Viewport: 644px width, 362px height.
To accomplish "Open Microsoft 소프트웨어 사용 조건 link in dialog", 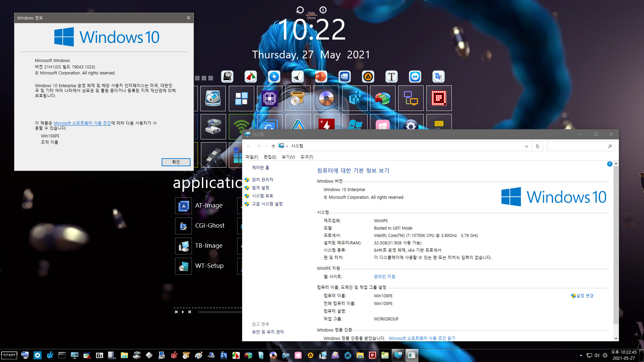I will click(82, 123).
